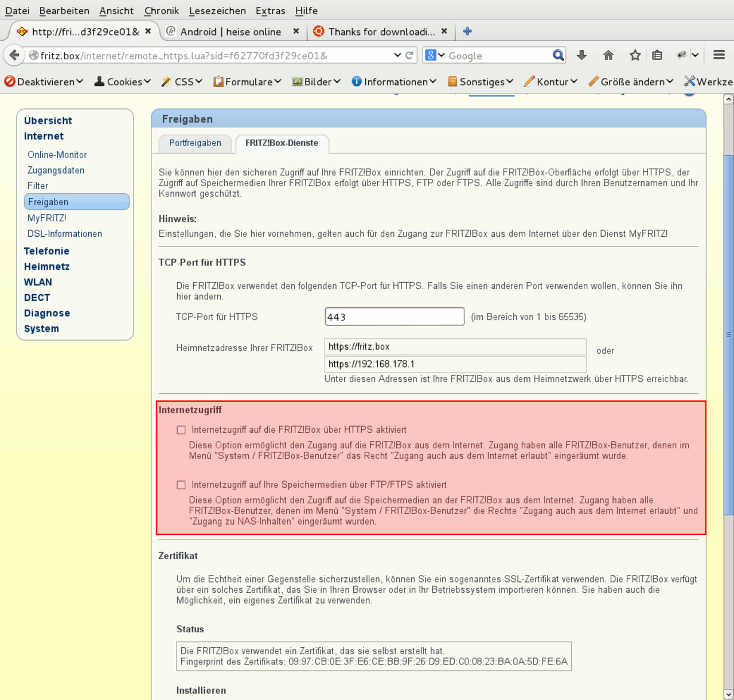Click the browser back arrow button

tap(14, 55)
